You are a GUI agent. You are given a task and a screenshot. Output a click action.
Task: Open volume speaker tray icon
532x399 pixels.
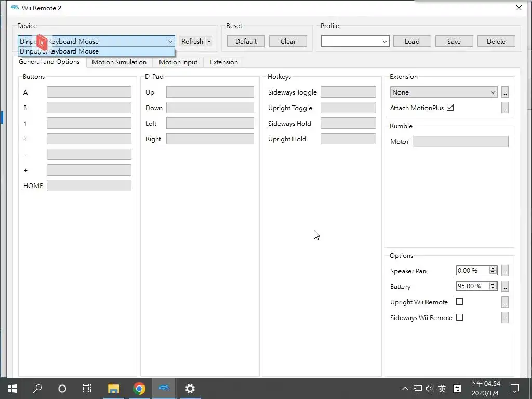click(430, 389)
